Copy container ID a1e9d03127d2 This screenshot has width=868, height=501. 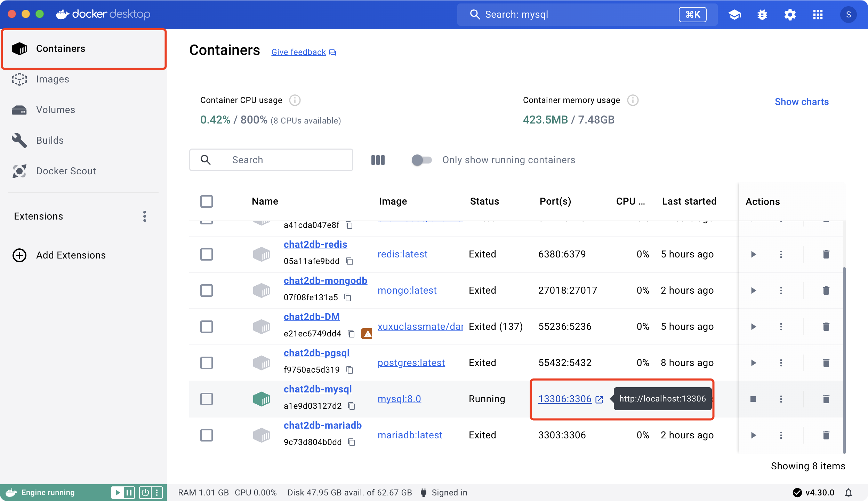point(352,406)
